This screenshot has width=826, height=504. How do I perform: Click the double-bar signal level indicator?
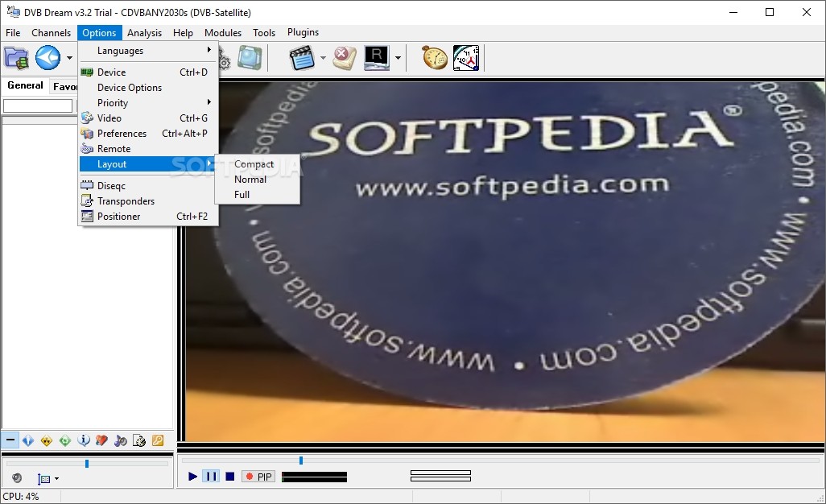pos(440,476)
